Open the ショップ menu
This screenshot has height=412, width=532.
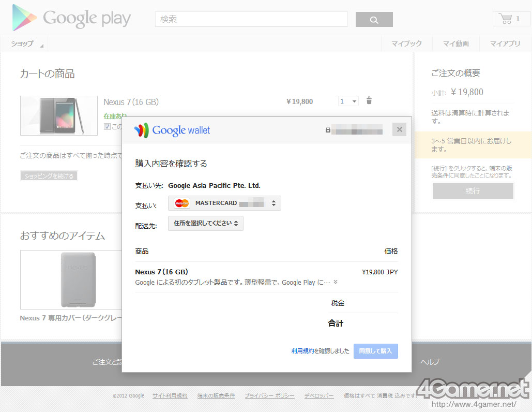pyautogui.click(x=25, y=43)
